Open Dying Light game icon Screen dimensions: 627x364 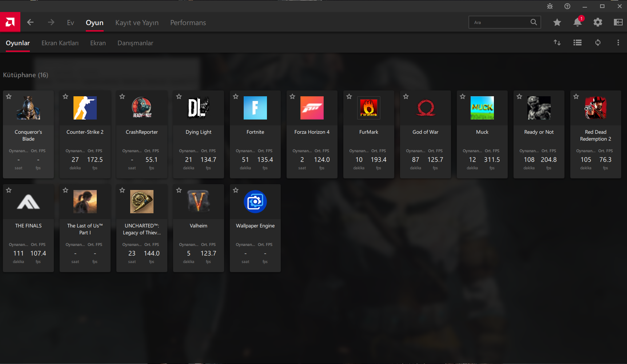[199, 108]
